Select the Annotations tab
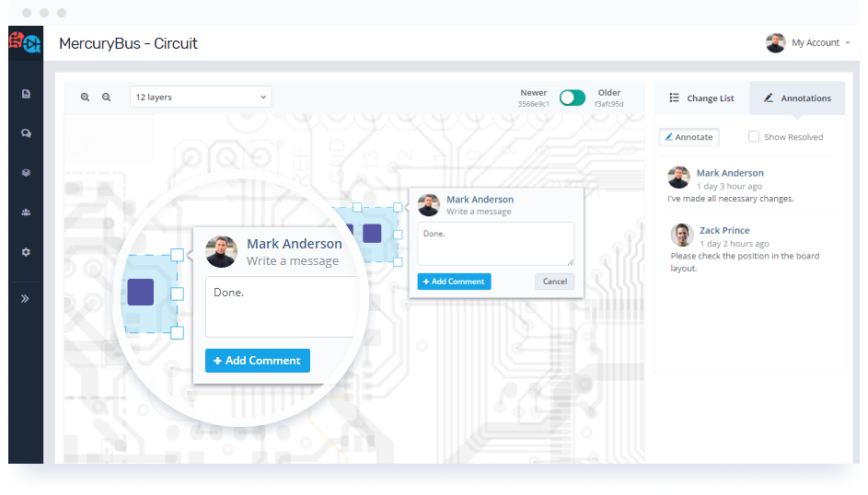This screenshot has height=495, width=868. point(797,98)
